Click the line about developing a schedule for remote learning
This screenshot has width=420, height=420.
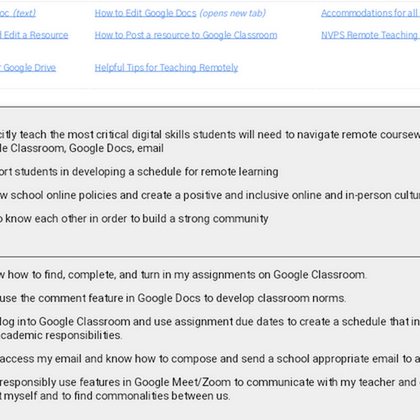tap(139, 172)
